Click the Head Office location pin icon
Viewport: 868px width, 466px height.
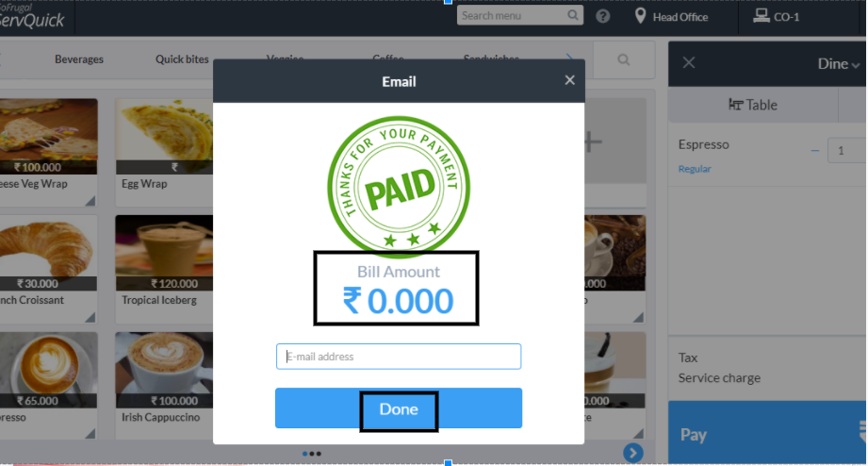tap(640, 16)
